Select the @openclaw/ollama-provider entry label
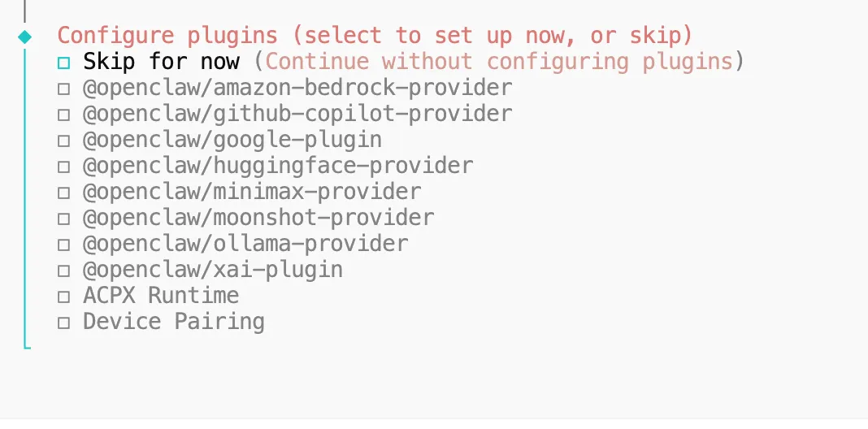This screenshot has height=429, width=868. 245,244
